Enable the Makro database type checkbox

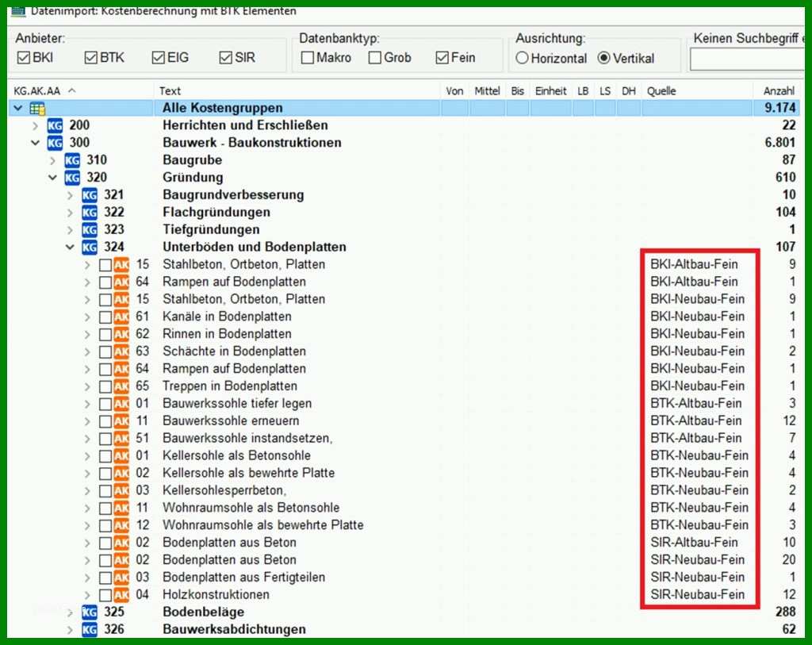[308, 57]
